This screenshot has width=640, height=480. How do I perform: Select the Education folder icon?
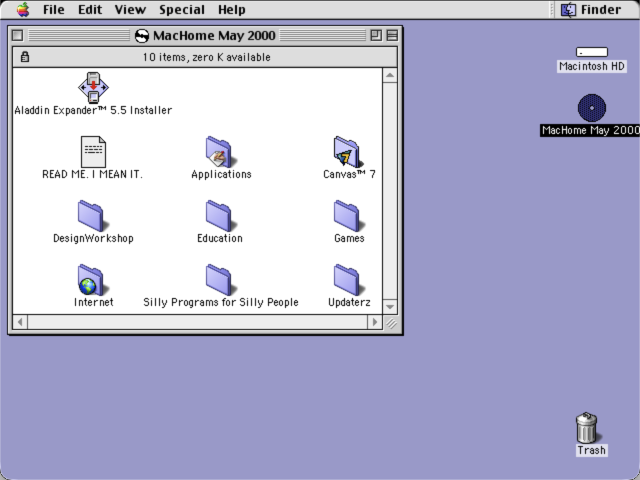tap(221, 216)
